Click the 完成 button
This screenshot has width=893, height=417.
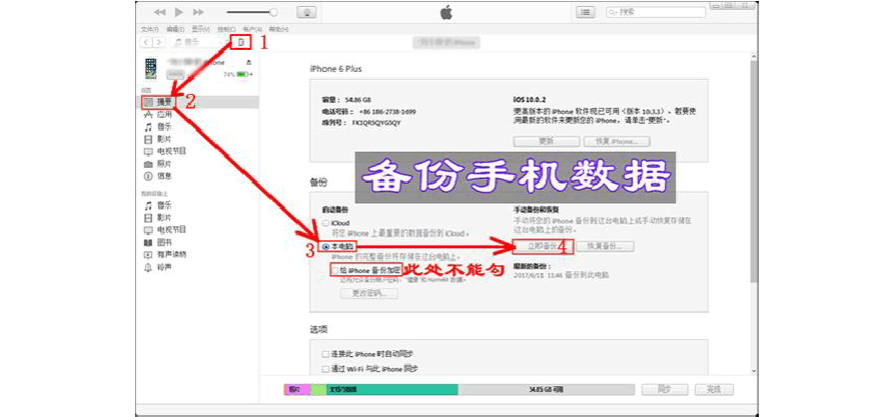pyautogui.click(x=713, y=390)
